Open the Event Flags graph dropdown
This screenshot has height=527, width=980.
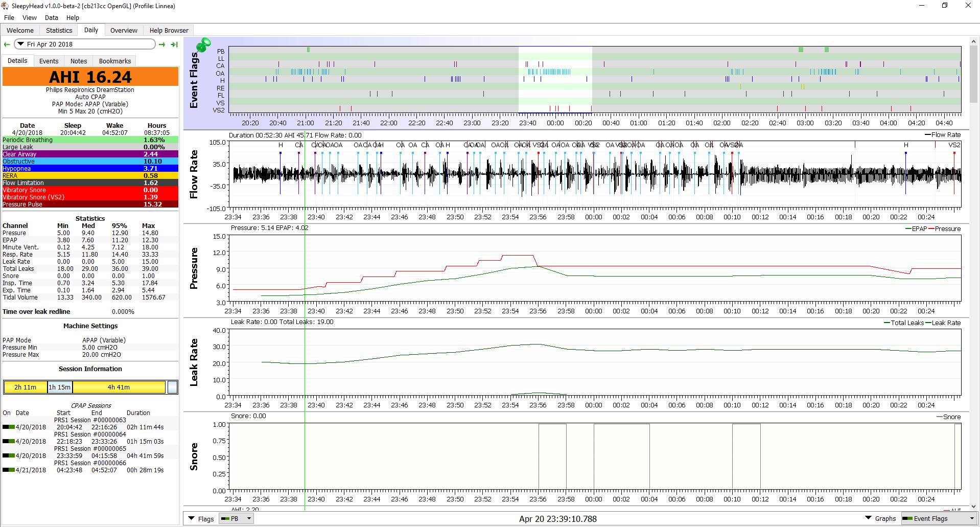click(x=939, y=518)
